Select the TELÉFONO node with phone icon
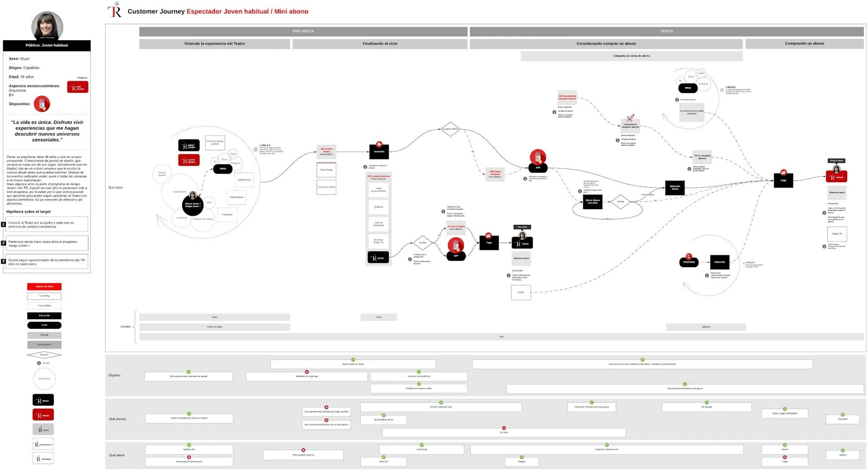This screenshot has width=868, height=470. click(688, 262)
